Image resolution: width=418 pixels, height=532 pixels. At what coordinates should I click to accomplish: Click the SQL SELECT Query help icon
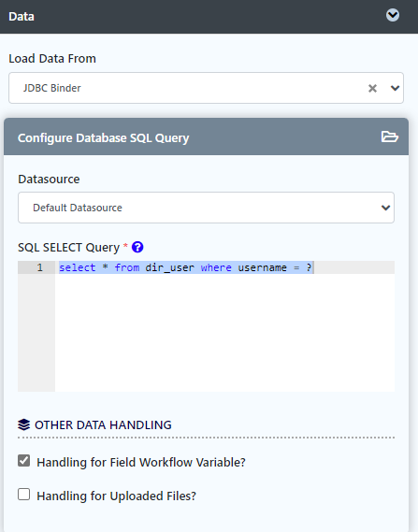click(x=137, y=247)
